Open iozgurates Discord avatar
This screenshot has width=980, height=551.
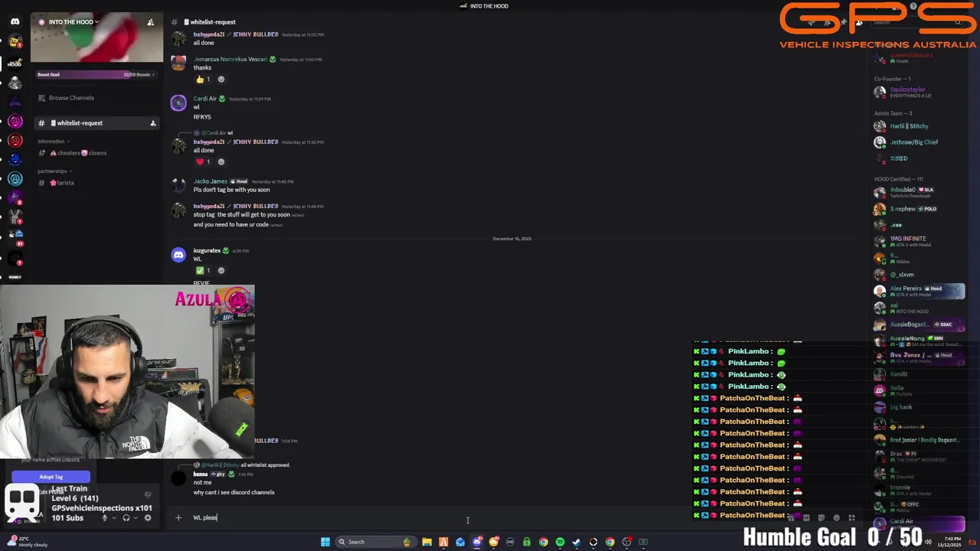[x=178, y=256]
